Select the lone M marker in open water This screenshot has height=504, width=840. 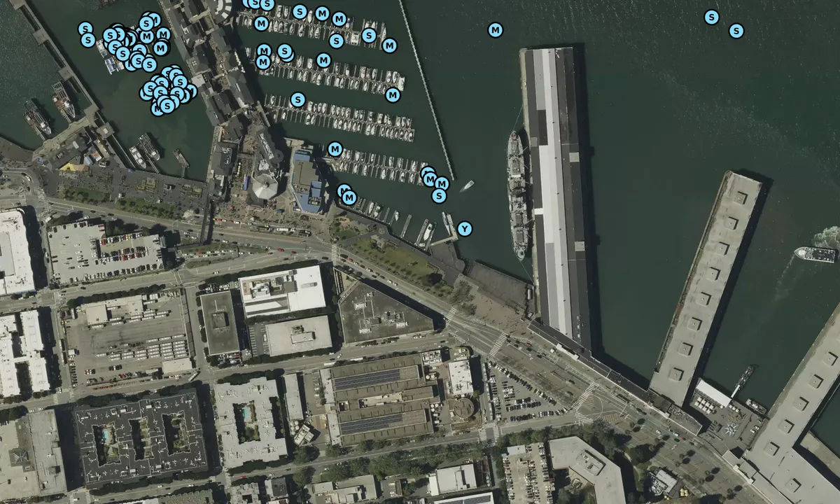496,30
